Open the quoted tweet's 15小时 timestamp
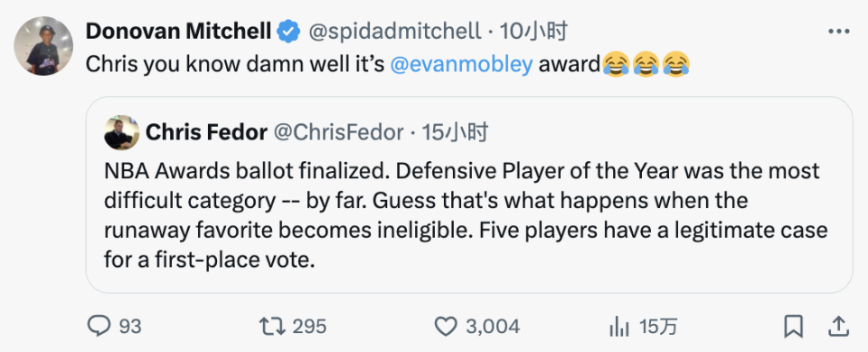This screenshot has width=868, height=352. point(455,132)
